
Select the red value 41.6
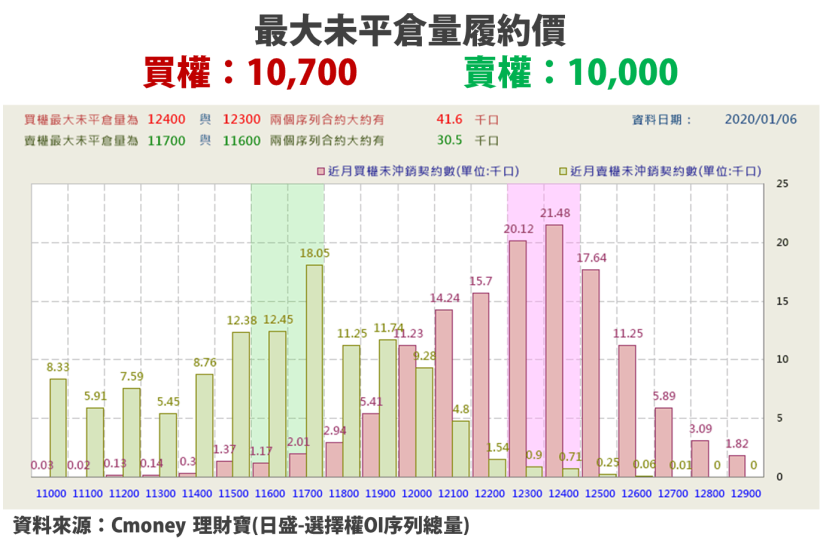(449, 119)
